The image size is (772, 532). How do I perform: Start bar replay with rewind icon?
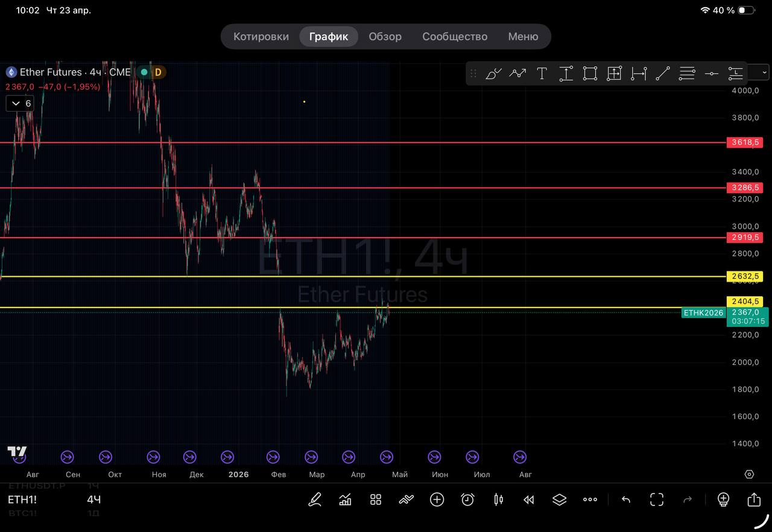pyautogui.click(x=529, y=499)
